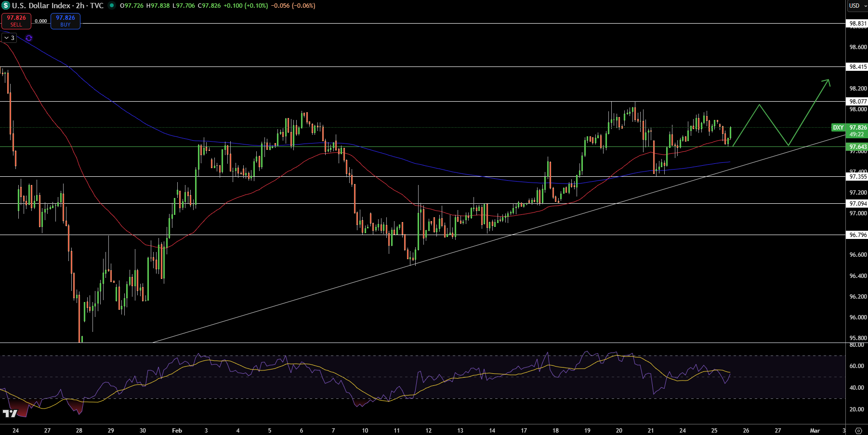
Task: Click the green DXY 97.826 price tag
Action: 850,128
